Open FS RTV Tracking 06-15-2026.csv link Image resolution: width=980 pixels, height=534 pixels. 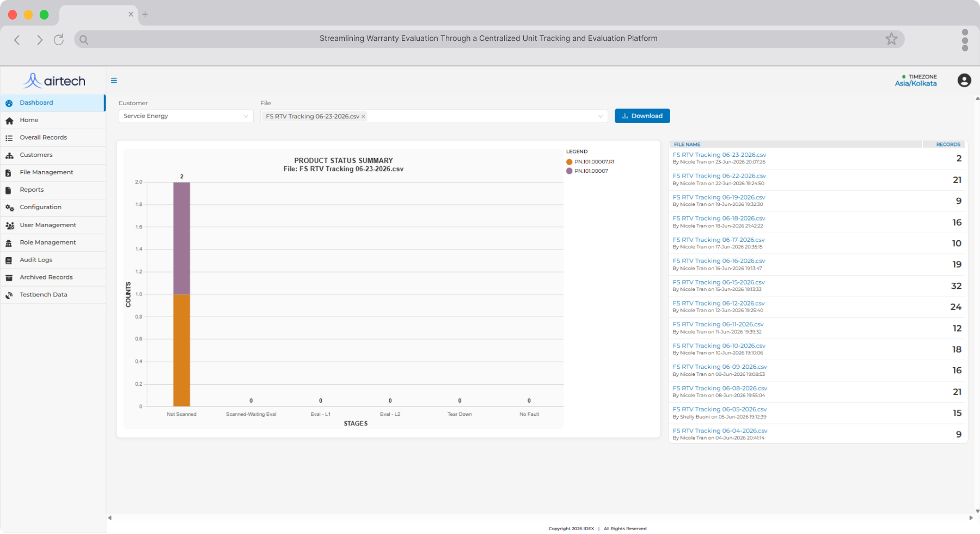pyautogui.click(x=719, y=282)
